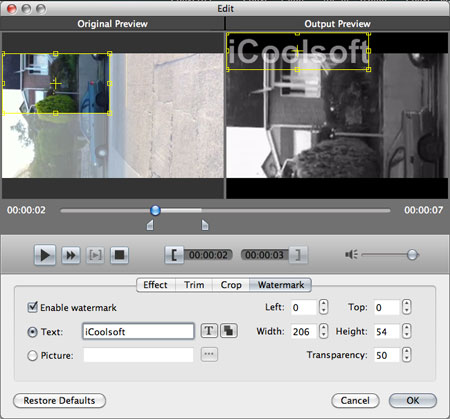The width and height of the screenshot is (450, 419).
Task: Switch to the Crop tab
Action: pyautogui.click(x=231, y=285)
